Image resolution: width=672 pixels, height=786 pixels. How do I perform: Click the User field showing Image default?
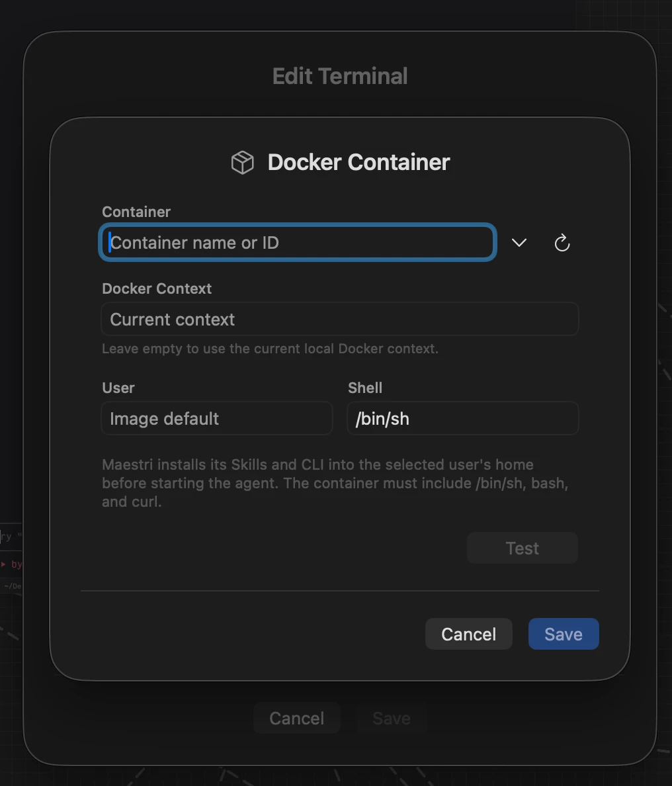217,419
